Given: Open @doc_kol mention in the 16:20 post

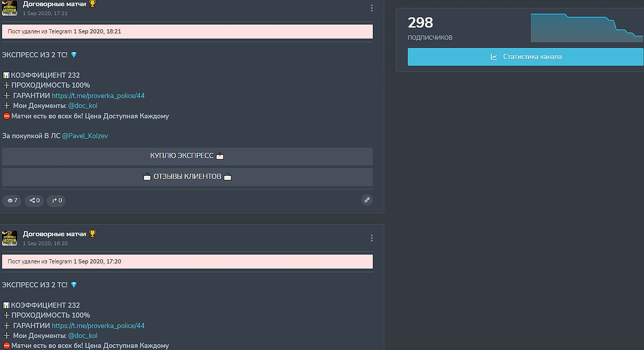Looking at the screenshot, I should 82,336.
